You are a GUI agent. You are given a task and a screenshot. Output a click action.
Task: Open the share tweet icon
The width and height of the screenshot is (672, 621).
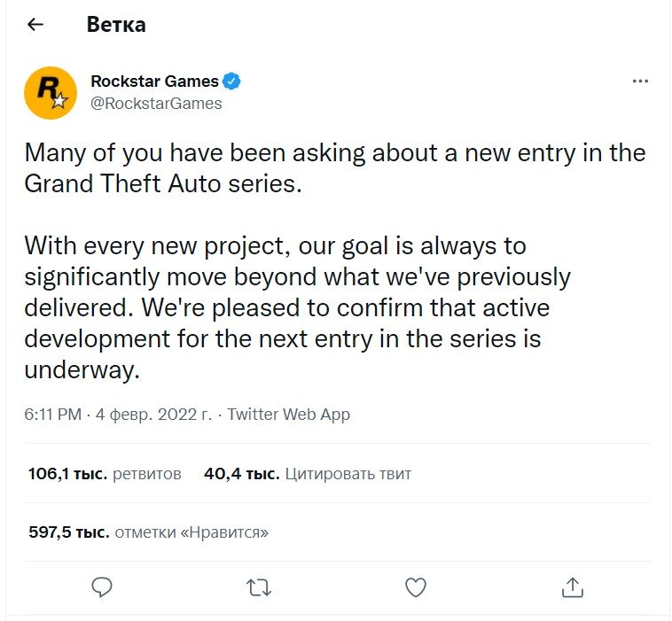point(572,586)
